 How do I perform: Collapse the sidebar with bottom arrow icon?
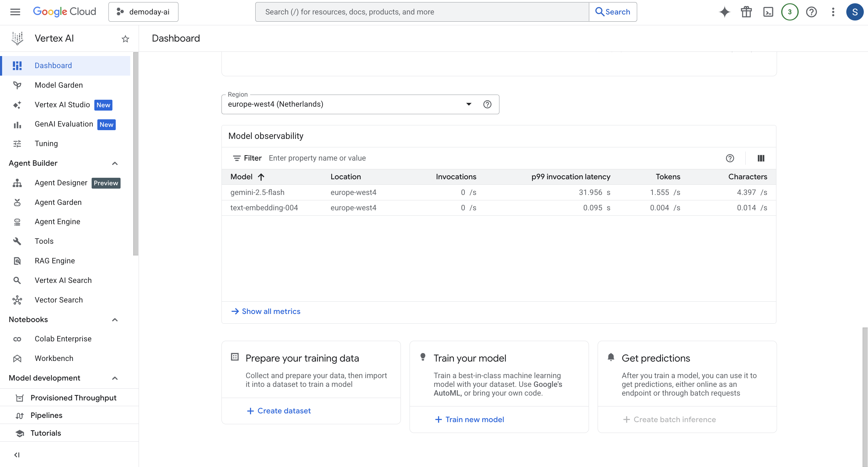pyautogui.click(x=17, y=455)
